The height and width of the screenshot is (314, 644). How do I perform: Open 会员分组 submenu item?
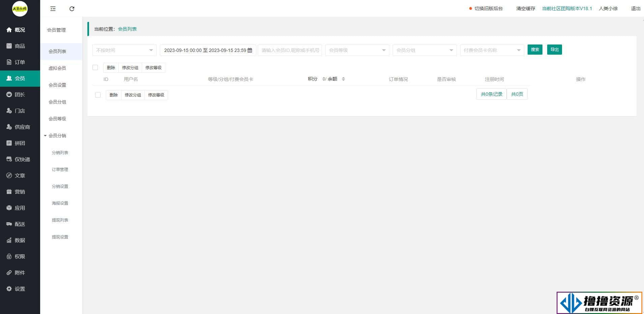(57, 102)
